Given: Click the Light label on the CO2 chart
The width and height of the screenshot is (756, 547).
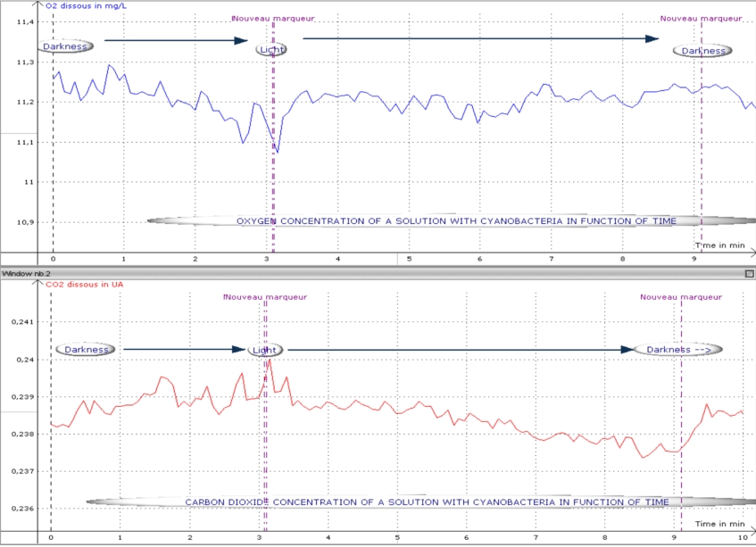Looking at the screenshot, I should pyautogui.click(x=263, y=350).
